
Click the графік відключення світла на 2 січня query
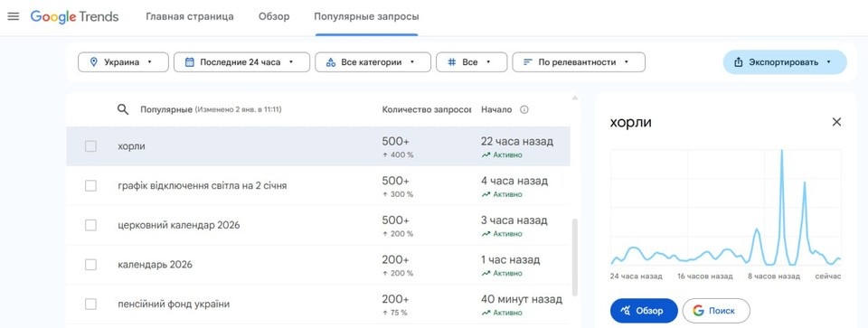coord(202,186)
